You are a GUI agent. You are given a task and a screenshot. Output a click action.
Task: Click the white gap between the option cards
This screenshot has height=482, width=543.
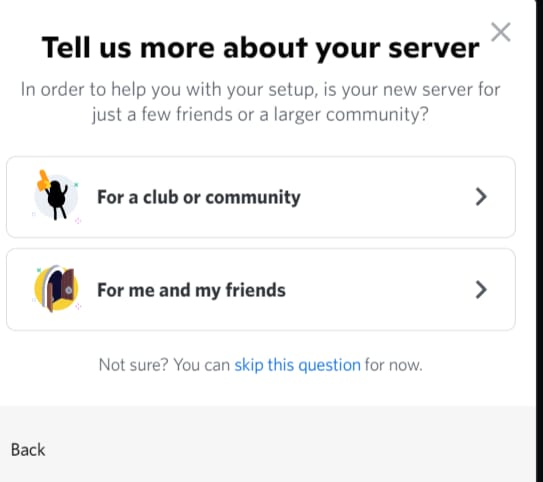click(260, 243)
